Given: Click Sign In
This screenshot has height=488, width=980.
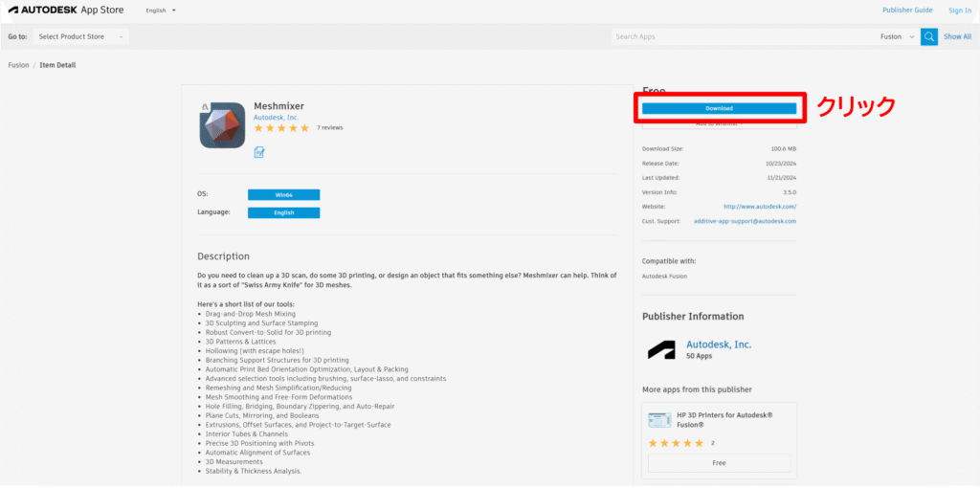Looking at the screenshot, I should coord(959,10).
